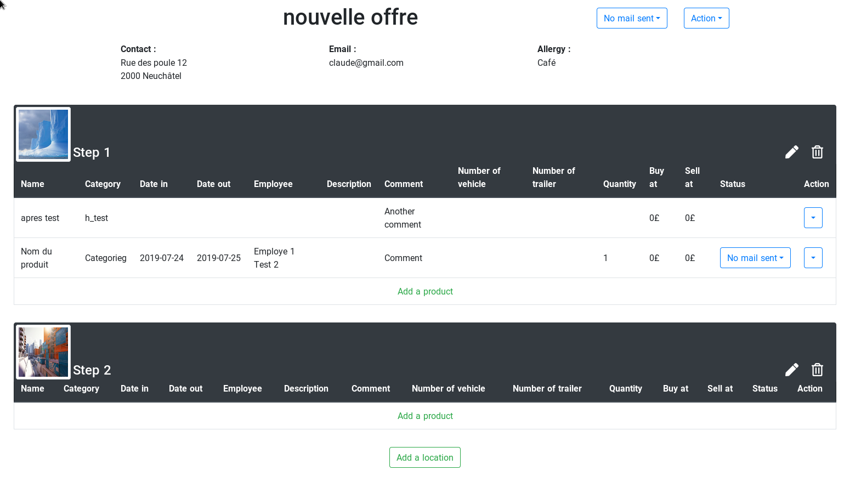The width and height of the screenshot is (861, 504).
Task: Open No mail sent status for Nom du produit
Action: click(x=755, y=258)
